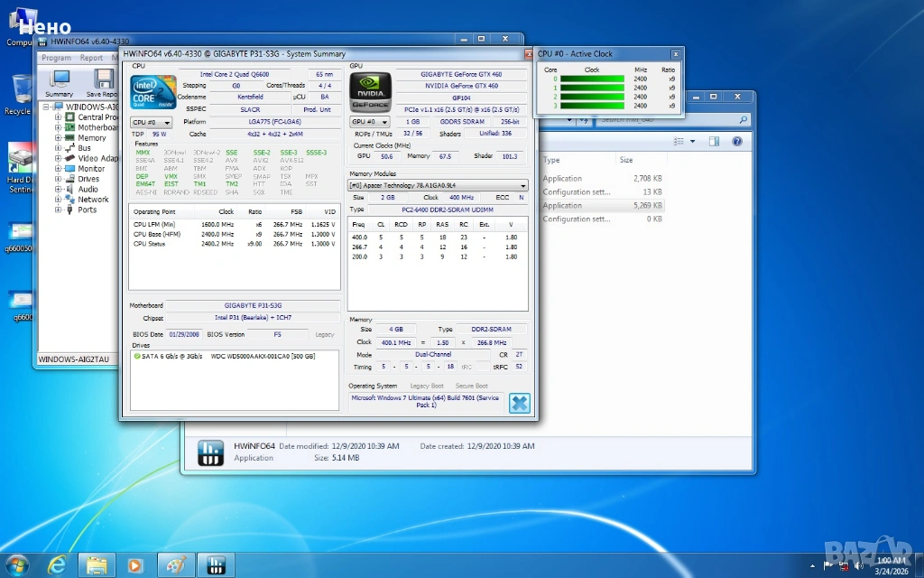Click the Size column header
The height and width of the screenshot is (578, 924).
pyautogui.click(x=625, y=160)
